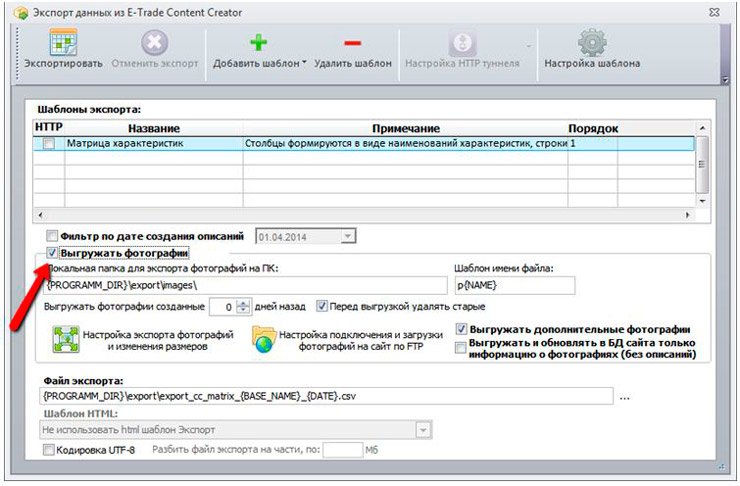Open the Шаблон HTML dropdown list
The height and width of the screenshot is (486, 740).
point(423,430)
